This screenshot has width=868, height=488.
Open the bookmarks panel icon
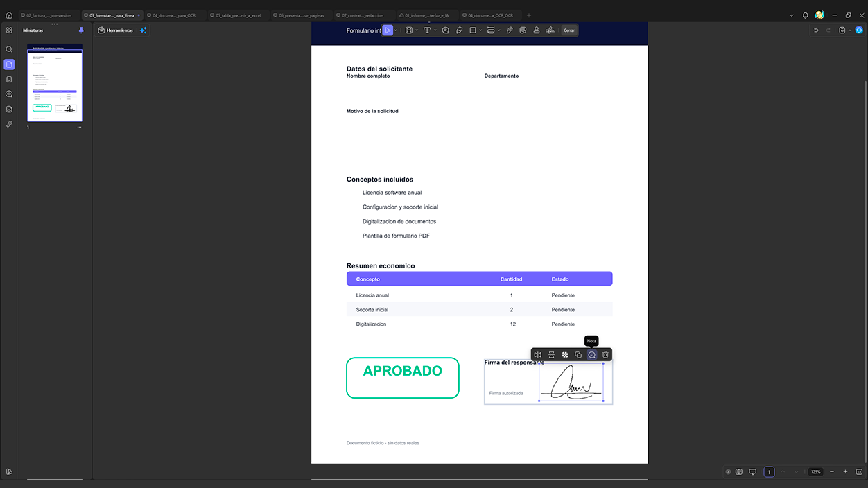[x=9, y=79]
